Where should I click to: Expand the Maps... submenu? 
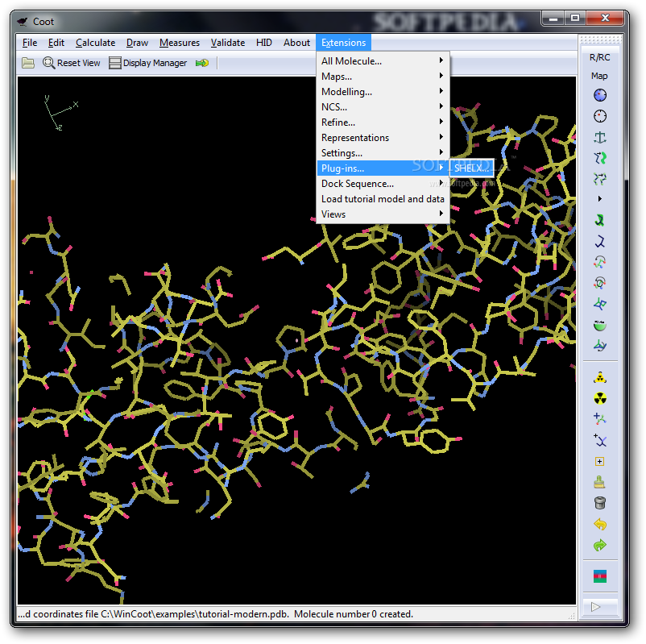pyautogui.click(x=383, y=77)
